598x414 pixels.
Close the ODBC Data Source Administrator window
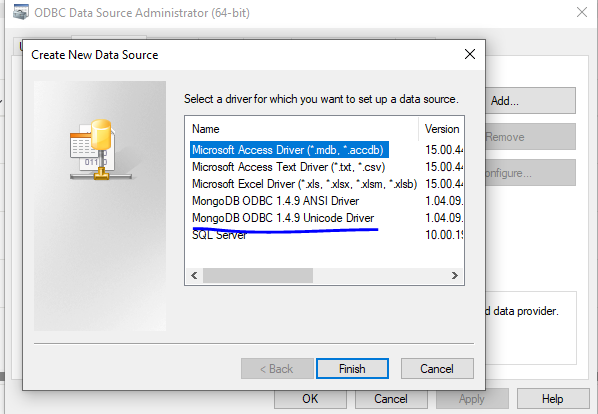[x=582, y=12]
